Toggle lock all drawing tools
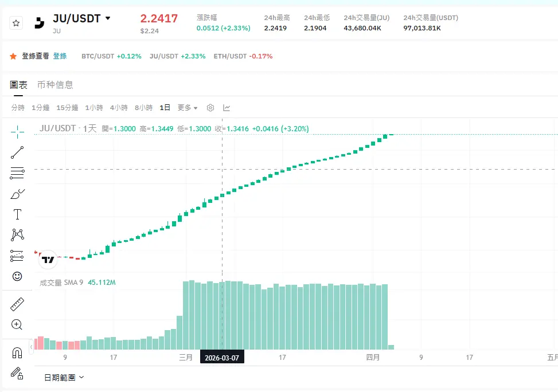This screenshot has height=392, width=558. click(17, 373)
